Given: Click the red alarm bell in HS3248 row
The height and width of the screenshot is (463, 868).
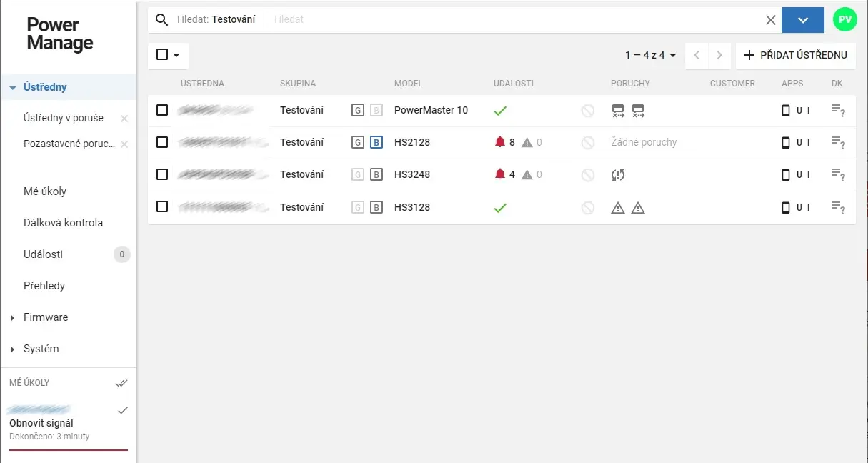Looking at the screenshot, I should pyautogui.click(x=500, y=174).
